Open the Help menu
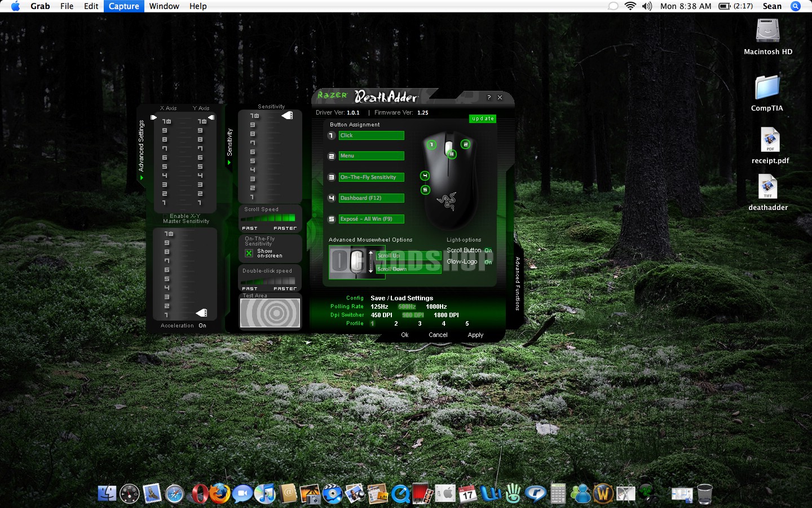Image resolution: width=812 pixels, height=508 pixels. (x=198, y=6)
